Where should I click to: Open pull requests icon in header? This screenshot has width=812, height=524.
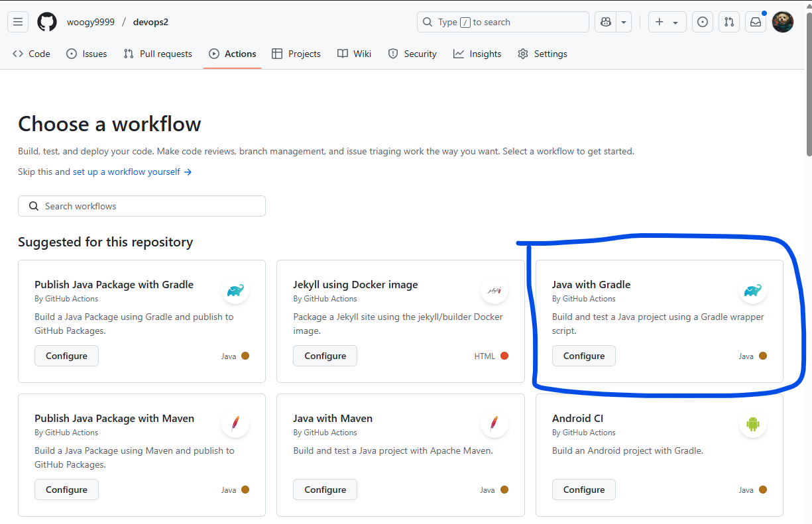tap(729, 22)
